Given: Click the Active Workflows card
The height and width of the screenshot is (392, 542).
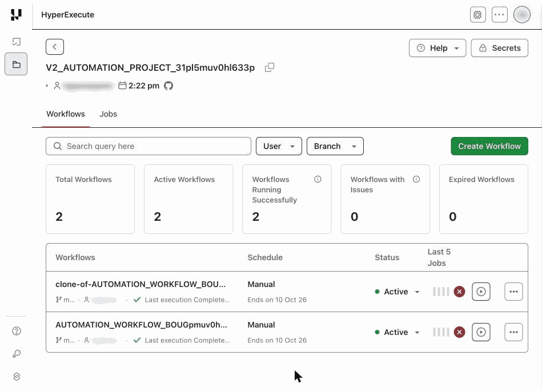Looking at the screenshot, I should tap(188, 199).
